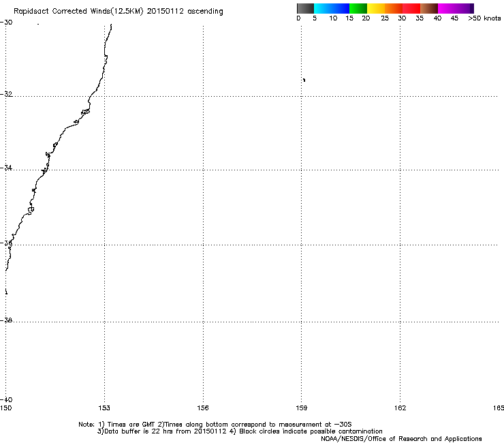The height and width of the screenshot is (443, 504).
Task: Click the longitude label 150
Action: click(5, 408)
